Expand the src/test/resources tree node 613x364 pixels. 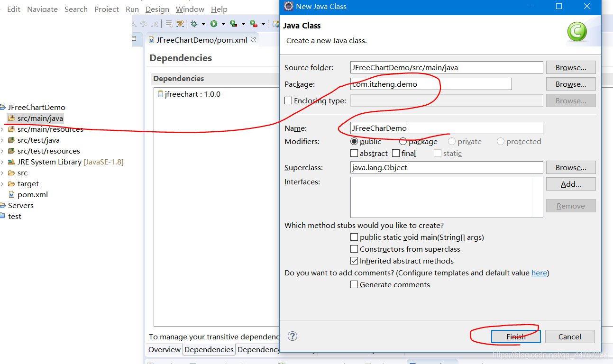coord(2,151)
